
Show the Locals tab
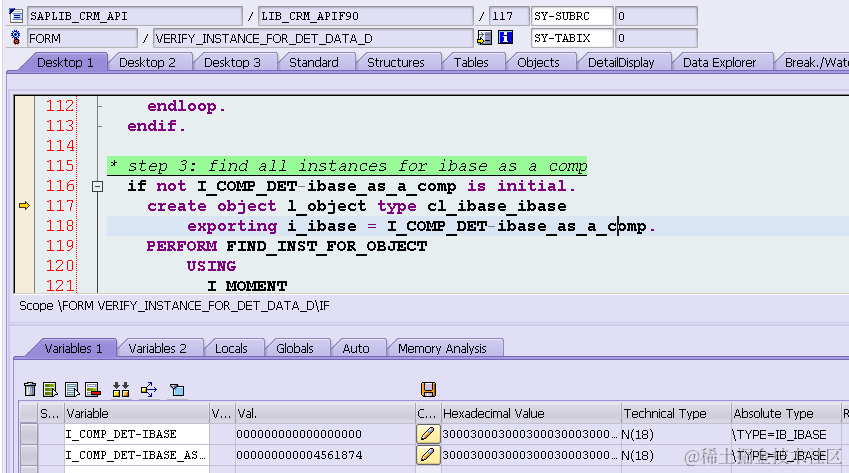click(231, 348)
